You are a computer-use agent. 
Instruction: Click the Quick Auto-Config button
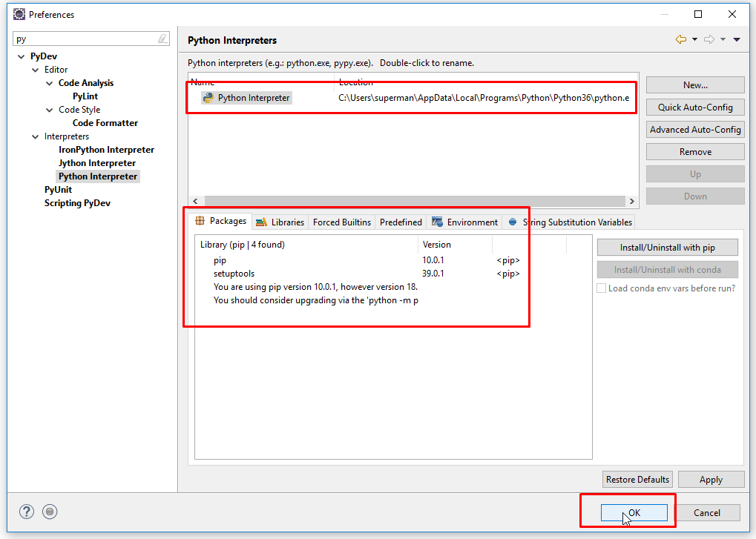695,108
